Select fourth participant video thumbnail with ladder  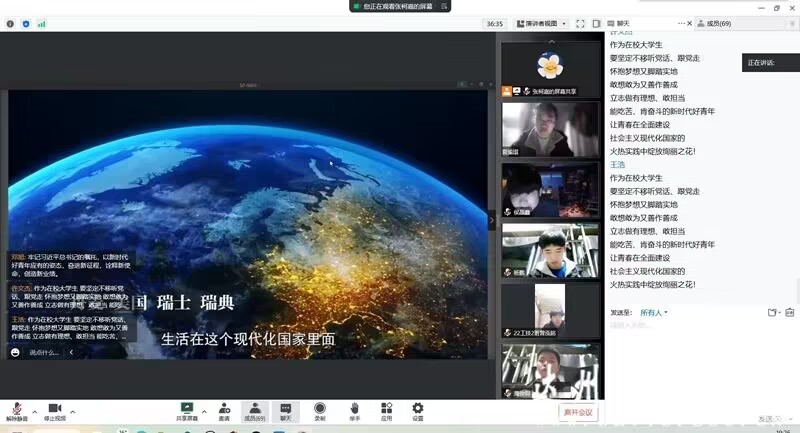coord(550,250)
